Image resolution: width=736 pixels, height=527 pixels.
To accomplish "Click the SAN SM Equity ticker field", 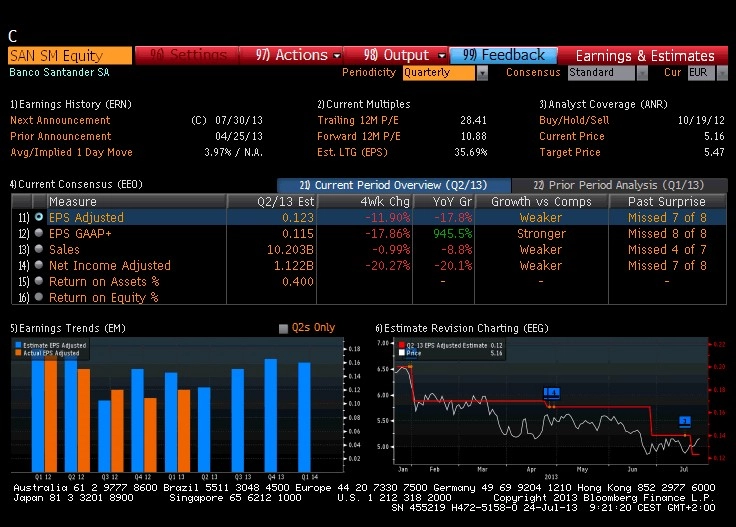I will click(x=70, y=56).
